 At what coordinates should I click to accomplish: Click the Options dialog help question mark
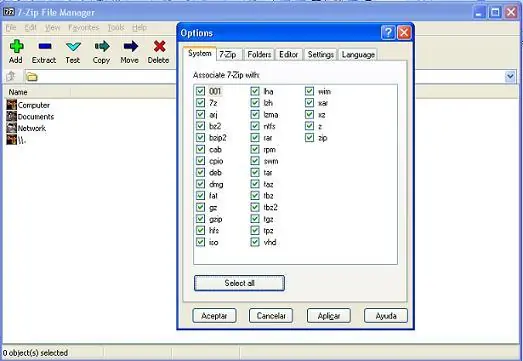tap(388, 33)
